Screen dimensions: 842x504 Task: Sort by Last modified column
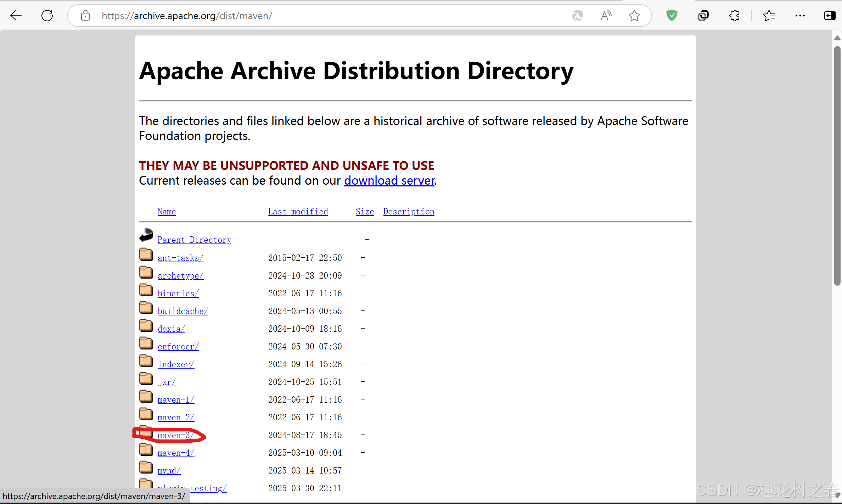(298, 212)
